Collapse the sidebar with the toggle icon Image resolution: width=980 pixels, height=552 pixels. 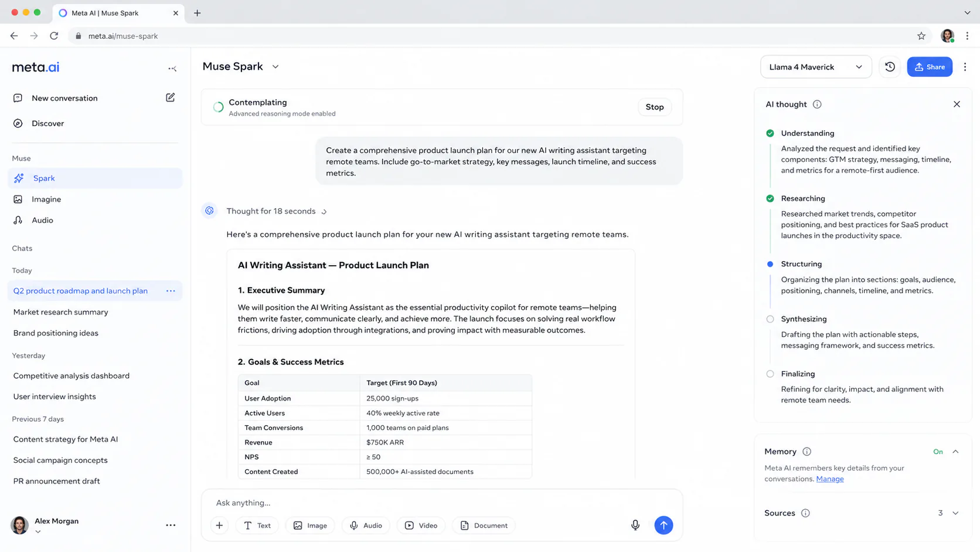point(172,69)
